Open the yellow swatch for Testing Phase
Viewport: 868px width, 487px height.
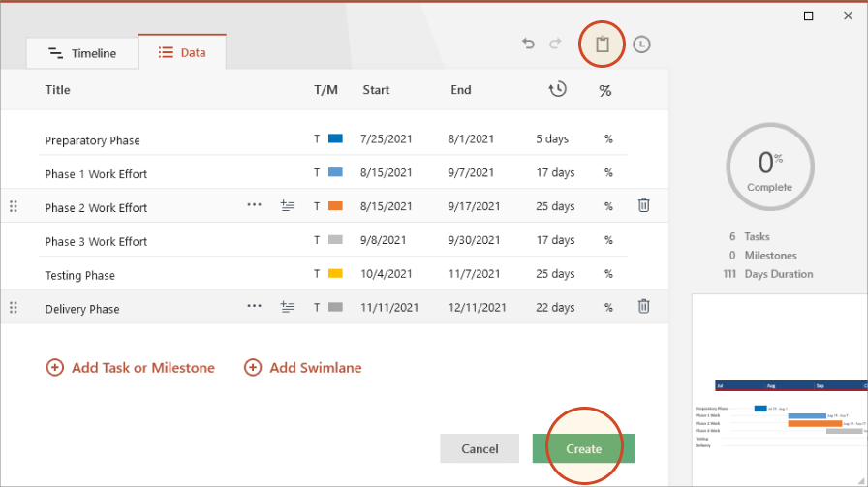(x=335, y=273)
